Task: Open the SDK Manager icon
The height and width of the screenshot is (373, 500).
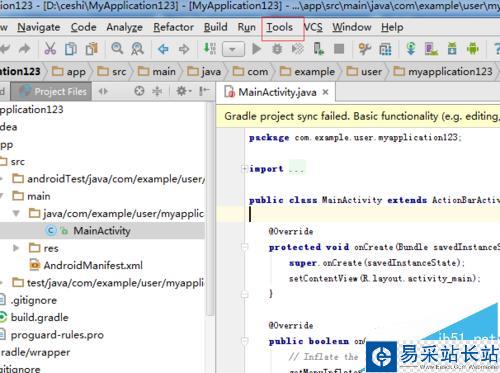Action: [x=452, y=49]
